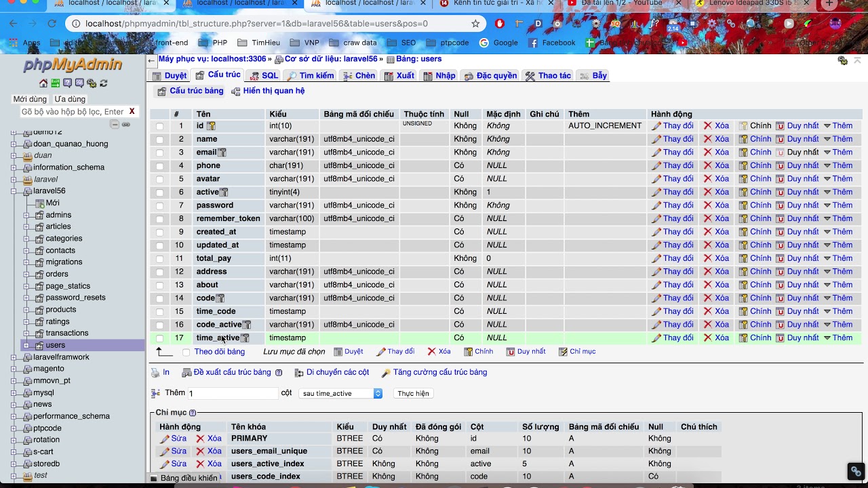Click the help icon next to Chỉ mục
868x488 pixels.
tap(193, 413)
